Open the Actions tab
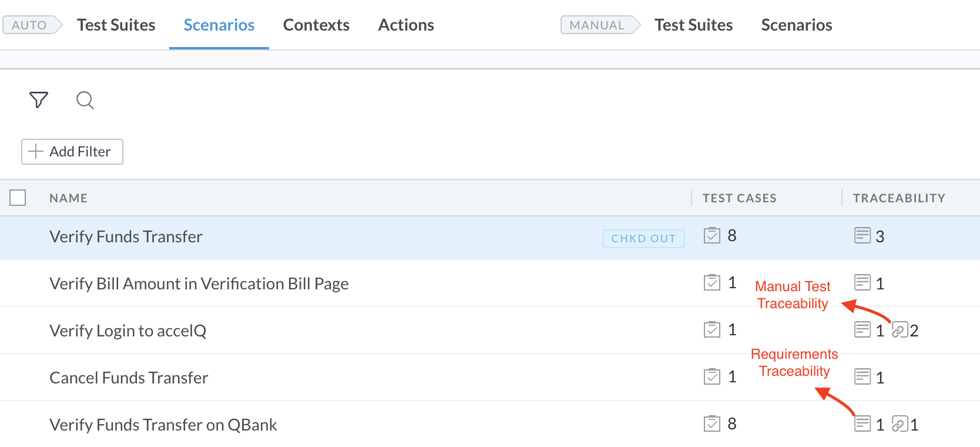Image resolution: width=980 pixels, height=447 pixels. [406, 25]
